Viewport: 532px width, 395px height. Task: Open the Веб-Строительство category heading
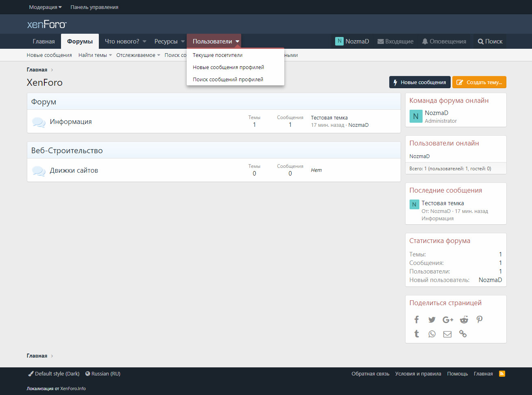pos(67,151)
